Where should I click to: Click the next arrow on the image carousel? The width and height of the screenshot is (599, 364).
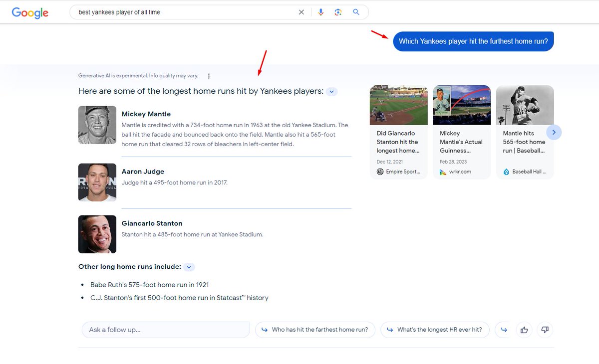(x=554, y=132)
